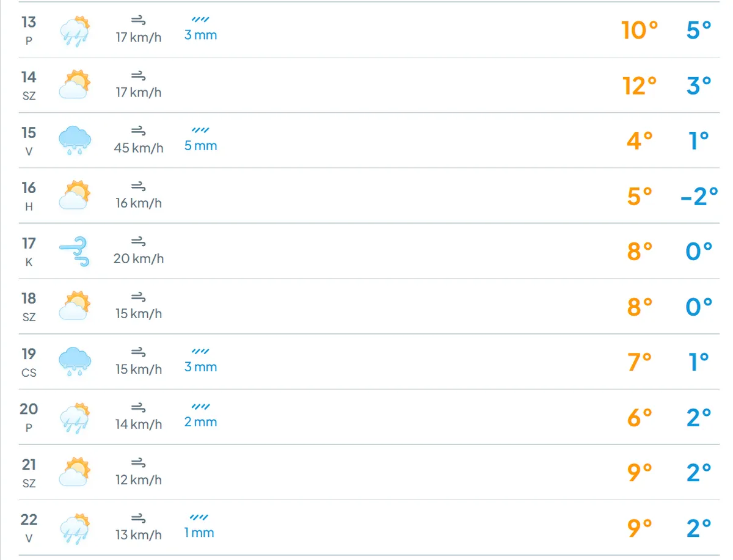
Task: Click the 7° high temperature on day 19
Action: pyautogui.click(x=640, y=362)
